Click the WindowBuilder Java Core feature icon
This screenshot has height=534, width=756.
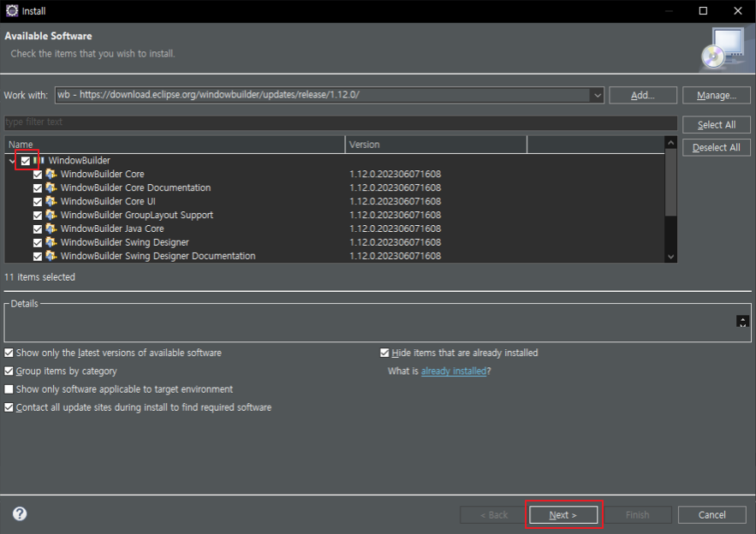click(51, 228)
